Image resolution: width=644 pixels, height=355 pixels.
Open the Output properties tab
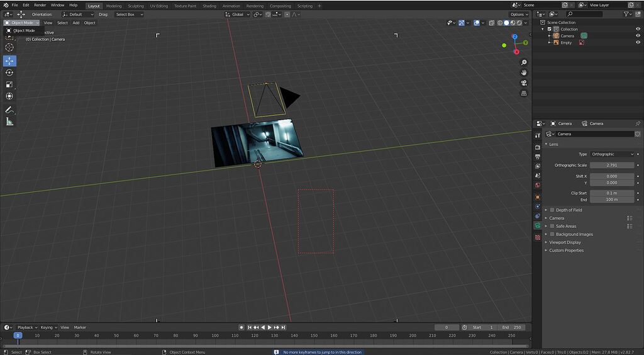tap(538, 157)
